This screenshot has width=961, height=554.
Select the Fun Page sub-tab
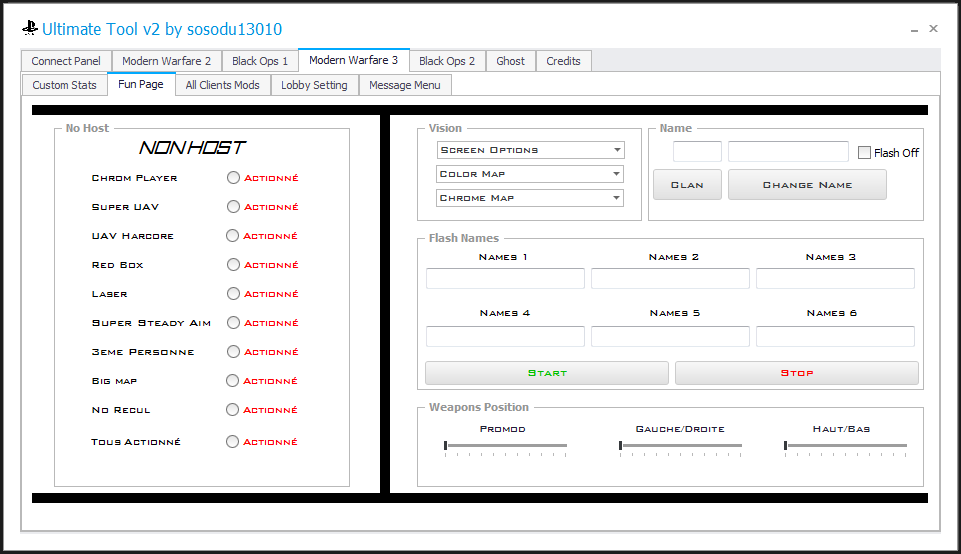[141, 84]
